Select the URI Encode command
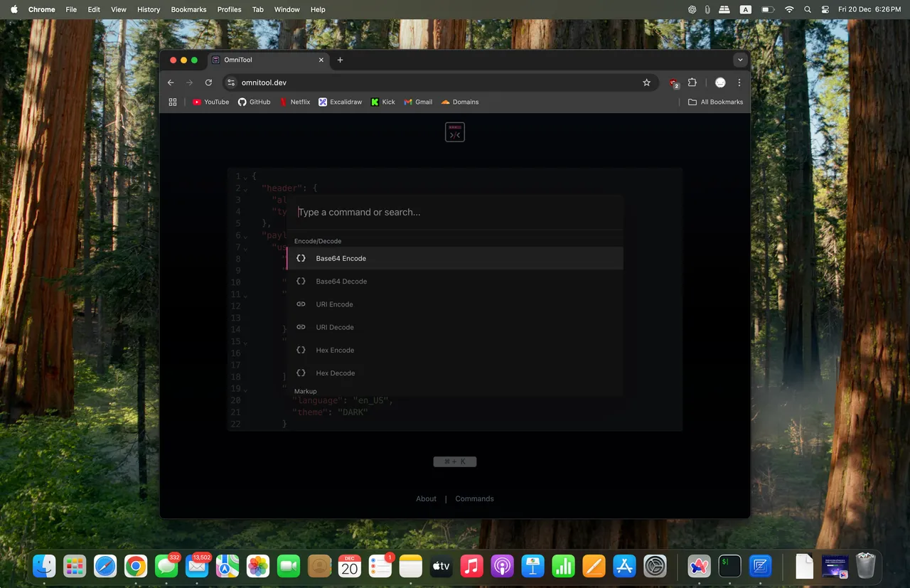 tap(334, 304)
